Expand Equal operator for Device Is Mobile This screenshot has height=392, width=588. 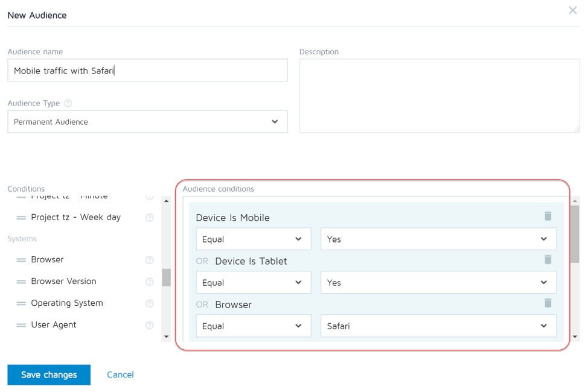(253, 239)
